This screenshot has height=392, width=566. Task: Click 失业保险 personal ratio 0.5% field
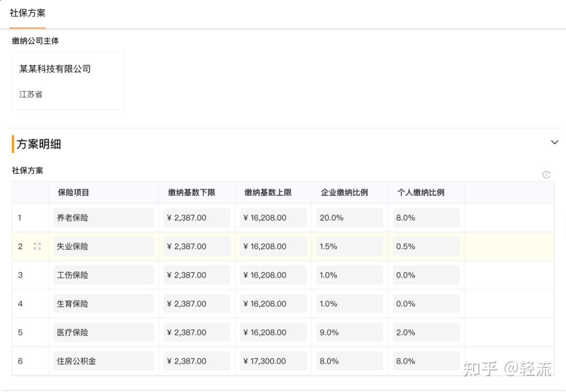426,246
